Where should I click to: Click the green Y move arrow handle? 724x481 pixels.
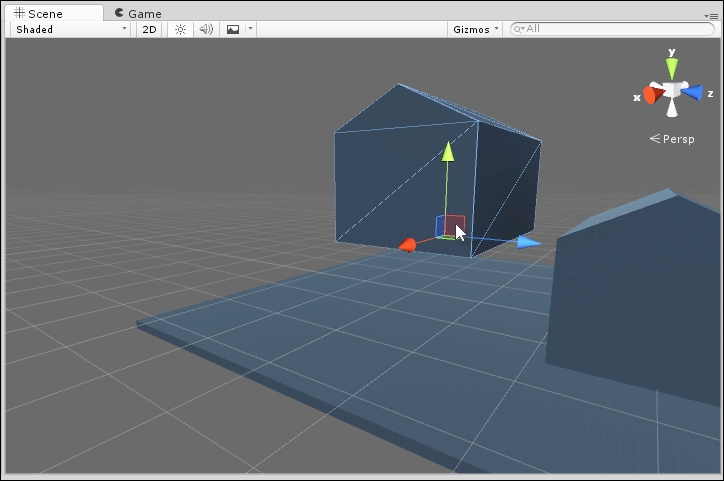tap(449, 152)
